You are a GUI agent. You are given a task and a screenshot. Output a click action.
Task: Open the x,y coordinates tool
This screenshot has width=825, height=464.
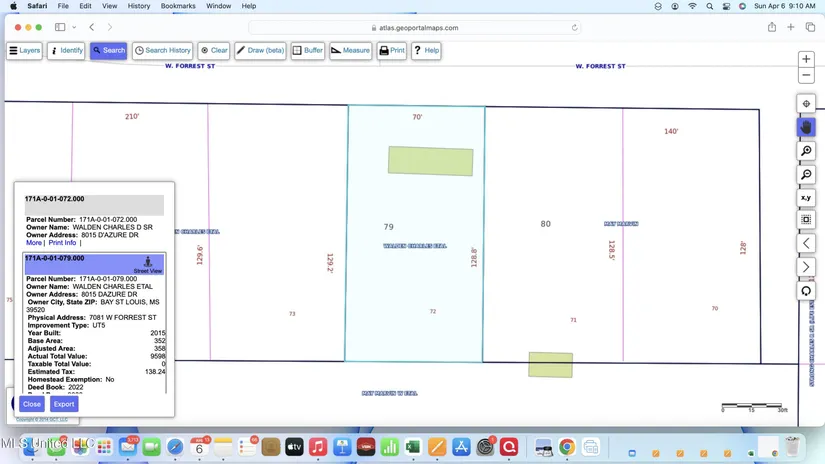coord(806,198)
